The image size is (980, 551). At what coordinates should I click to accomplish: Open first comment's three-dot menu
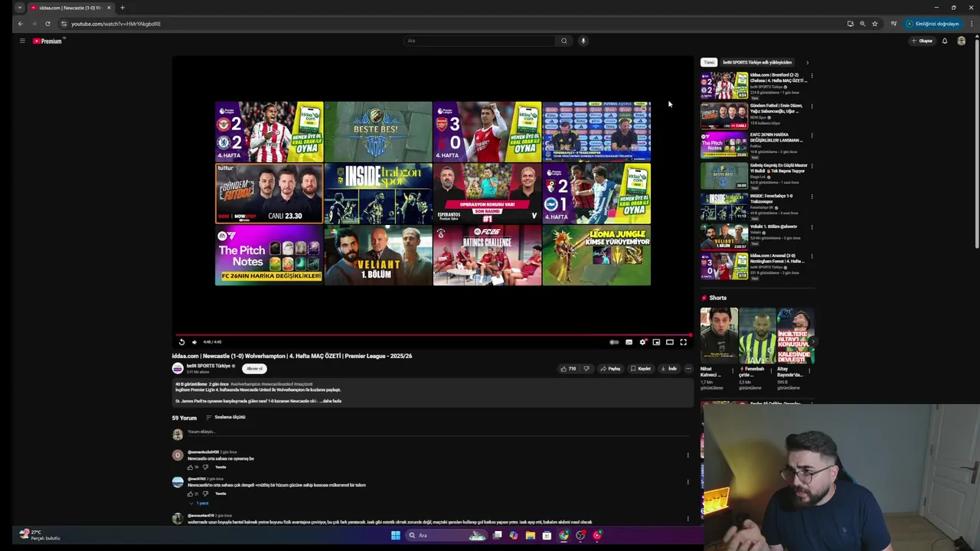[688, 455]
